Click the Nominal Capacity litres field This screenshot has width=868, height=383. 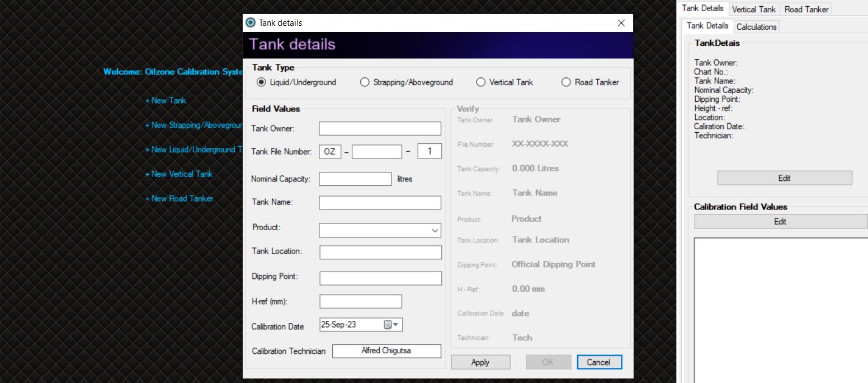coord(355,179)
